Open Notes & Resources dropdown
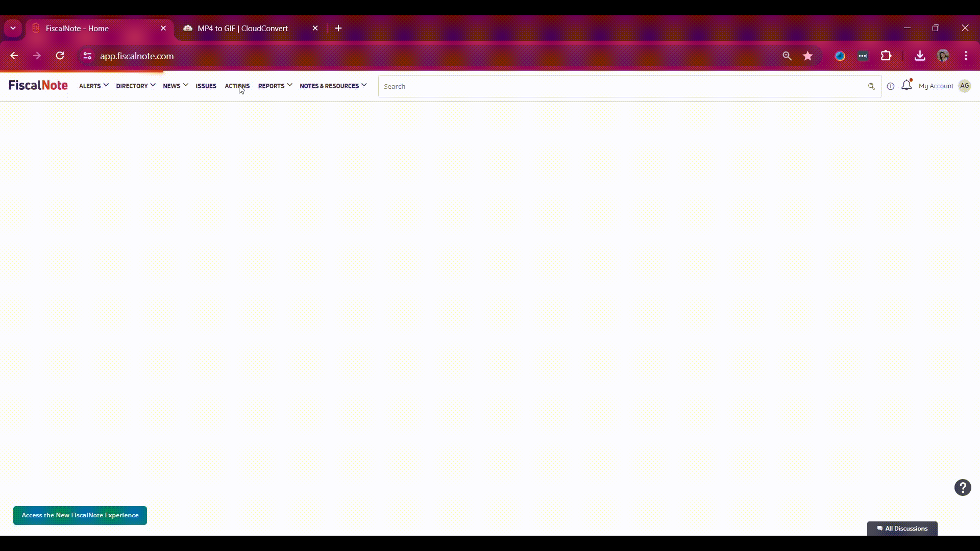Image resolution: width=980 pixels, height=551 pixels. (x=333, y=86)
